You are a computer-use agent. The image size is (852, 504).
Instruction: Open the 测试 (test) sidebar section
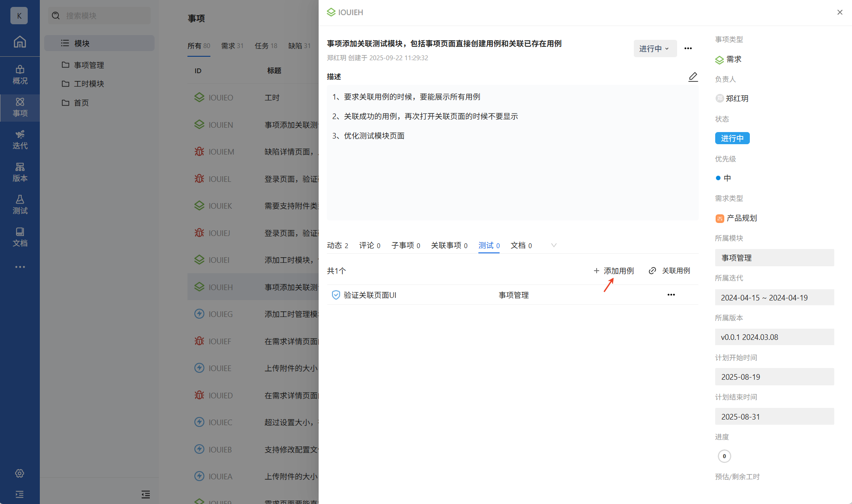pos(19,204)
